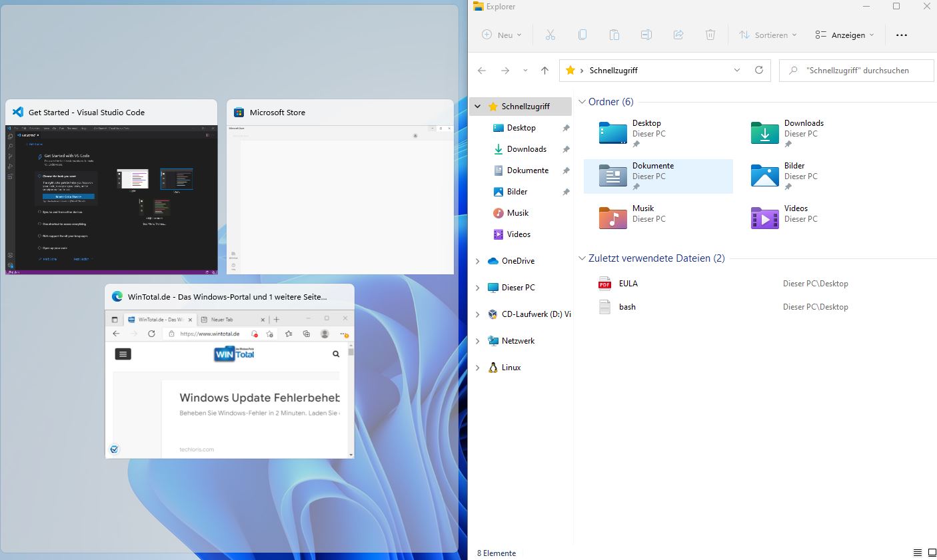The image size is (937, 560).
Task: Expand the Dieser PC tree node
Action: click(477, 288)
